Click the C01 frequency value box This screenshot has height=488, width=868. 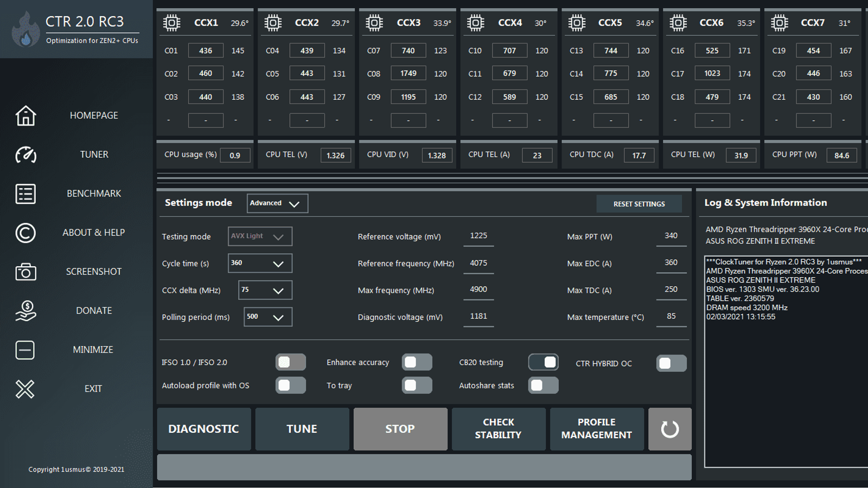206,50
